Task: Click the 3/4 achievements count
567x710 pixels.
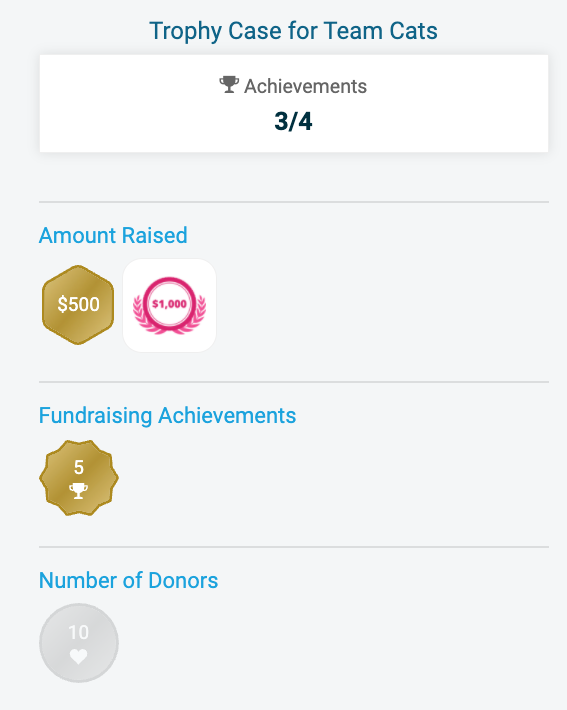Action: click(x=293, y=121)
